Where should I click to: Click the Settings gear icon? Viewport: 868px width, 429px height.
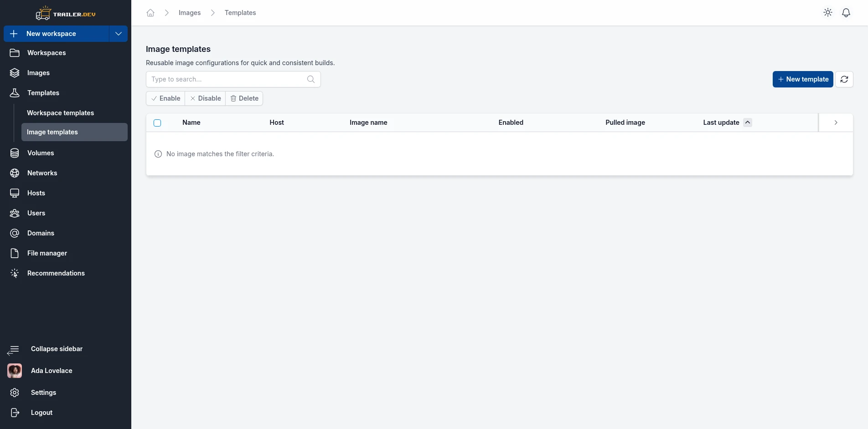tap(15, 393)
